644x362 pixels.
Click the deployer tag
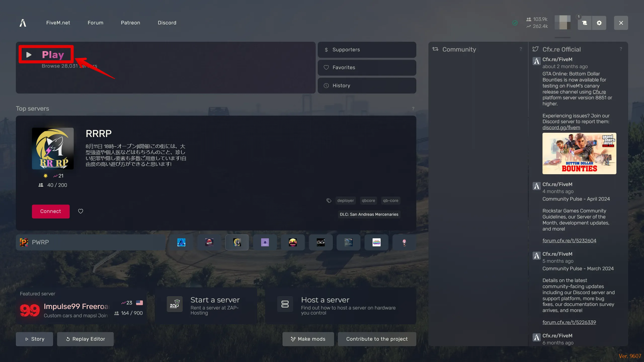tap(345, 201)
